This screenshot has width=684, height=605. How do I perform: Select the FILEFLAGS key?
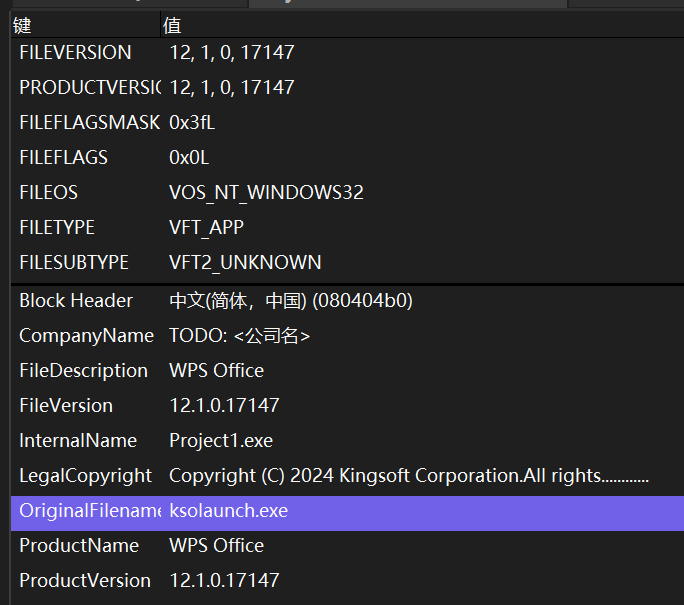pos(63,157)
